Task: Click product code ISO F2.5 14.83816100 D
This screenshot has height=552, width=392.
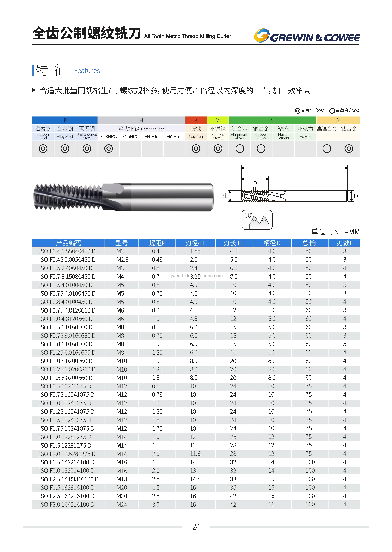Action: (69, 479)
